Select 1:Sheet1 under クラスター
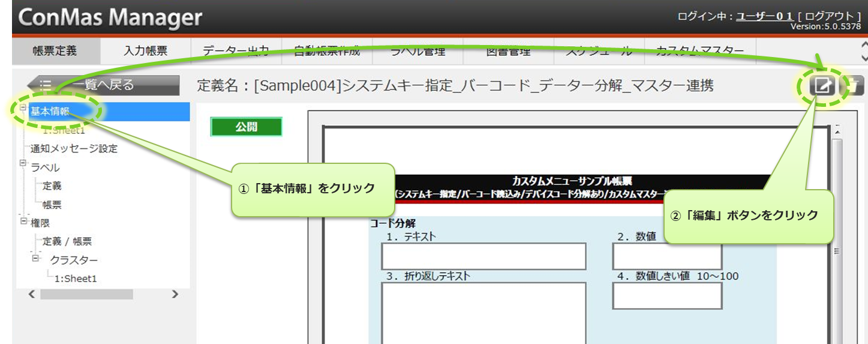Image resolution: width=868 pixels, height=344 pixels. click(x=76, y=279)
